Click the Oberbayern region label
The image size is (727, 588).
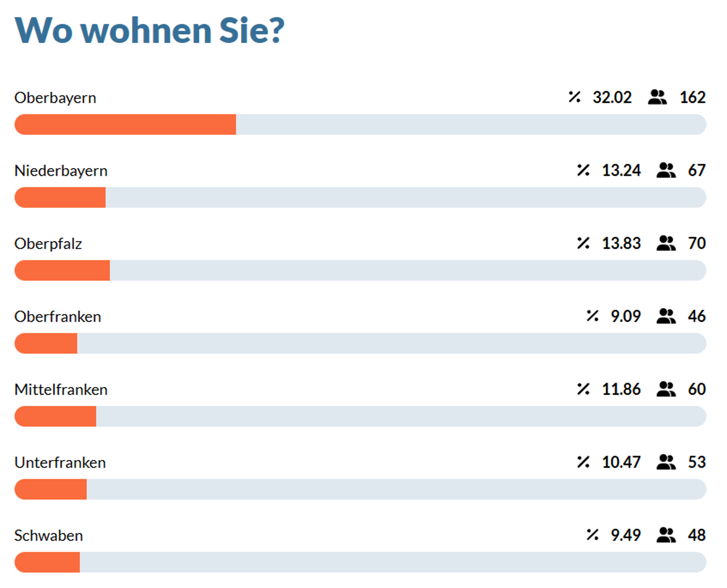click(x=55, y=98)
